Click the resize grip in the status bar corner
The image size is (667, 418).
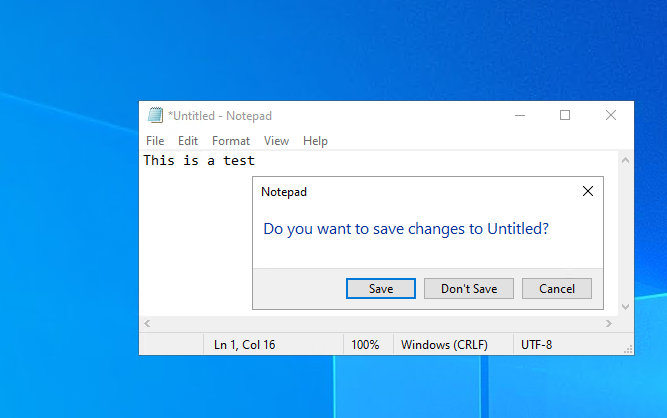628,349
